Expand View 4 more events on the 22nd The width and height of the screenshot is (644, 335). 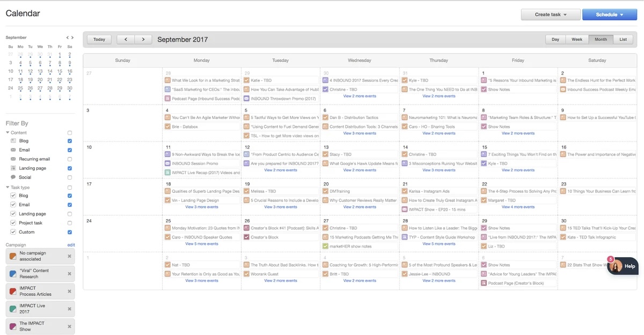click(518, 207)
